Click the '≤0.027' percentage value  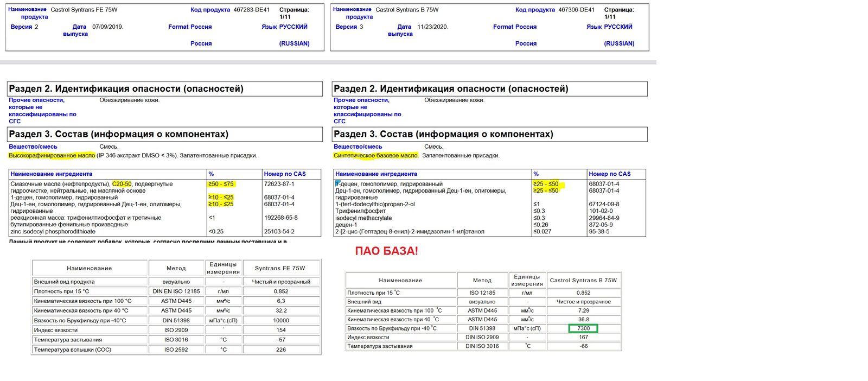(542, 231)
